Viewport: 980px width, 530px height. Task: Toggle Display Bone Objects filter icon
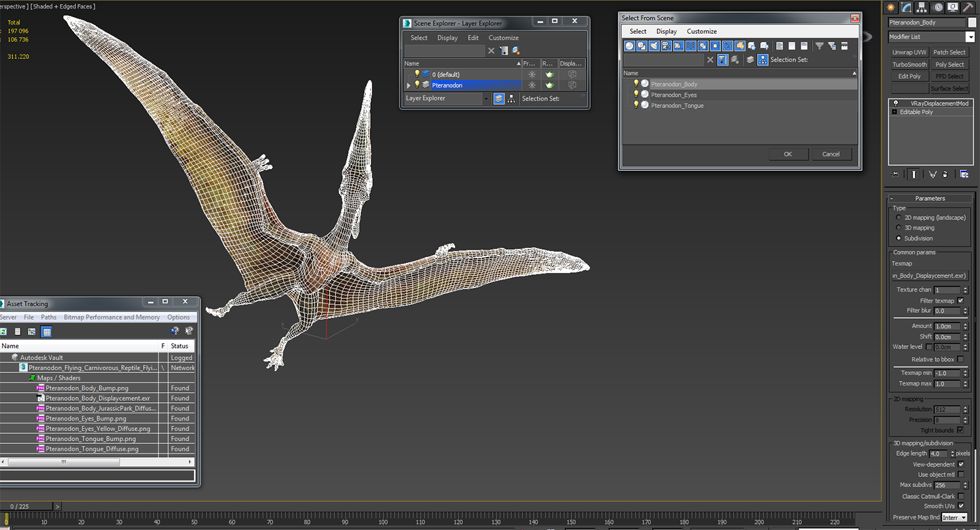[727, 46]
